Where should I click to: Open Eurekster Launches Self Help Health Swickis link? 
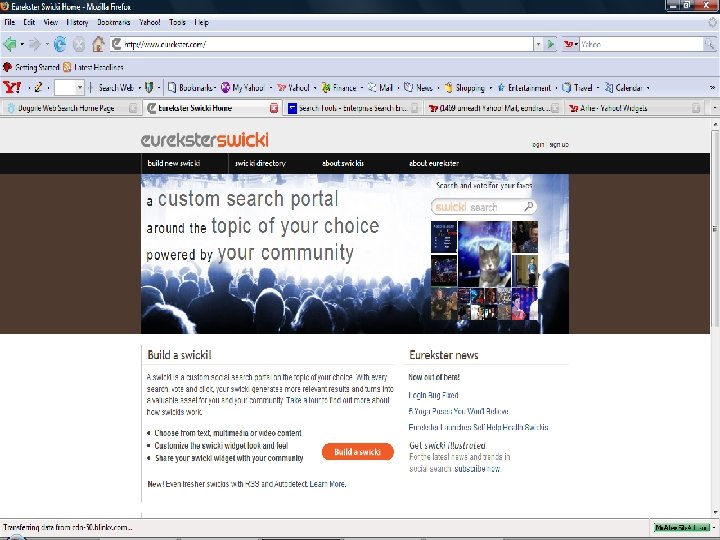tap(478, 427)
